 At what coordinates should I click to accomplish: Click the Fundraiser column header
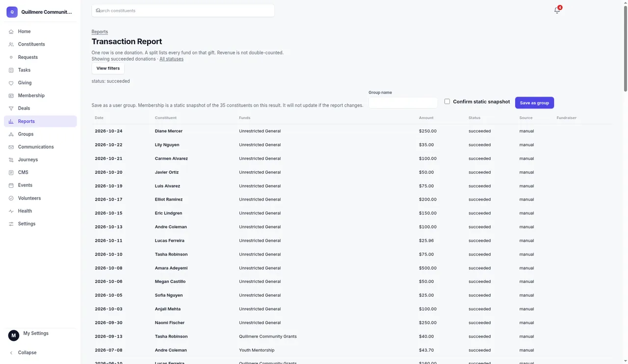point(566,118)
